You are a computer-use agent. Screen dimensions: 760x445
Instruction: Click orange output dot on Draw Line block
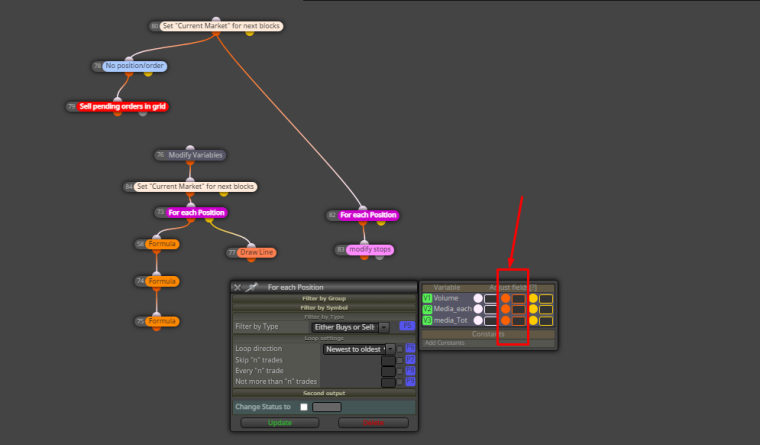tap(251, 259)
